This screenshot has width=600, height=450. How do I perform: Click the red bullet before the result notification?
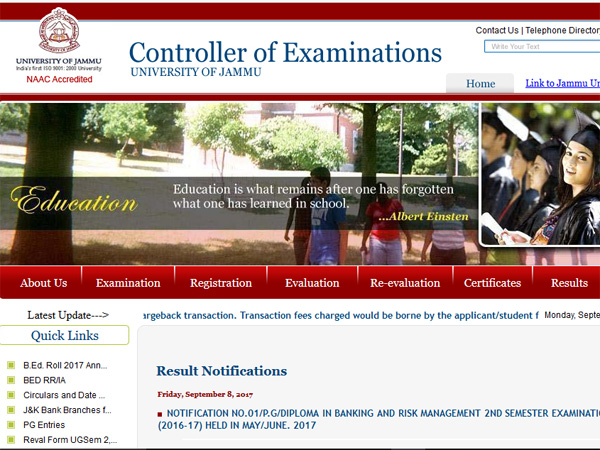point(160,413)
